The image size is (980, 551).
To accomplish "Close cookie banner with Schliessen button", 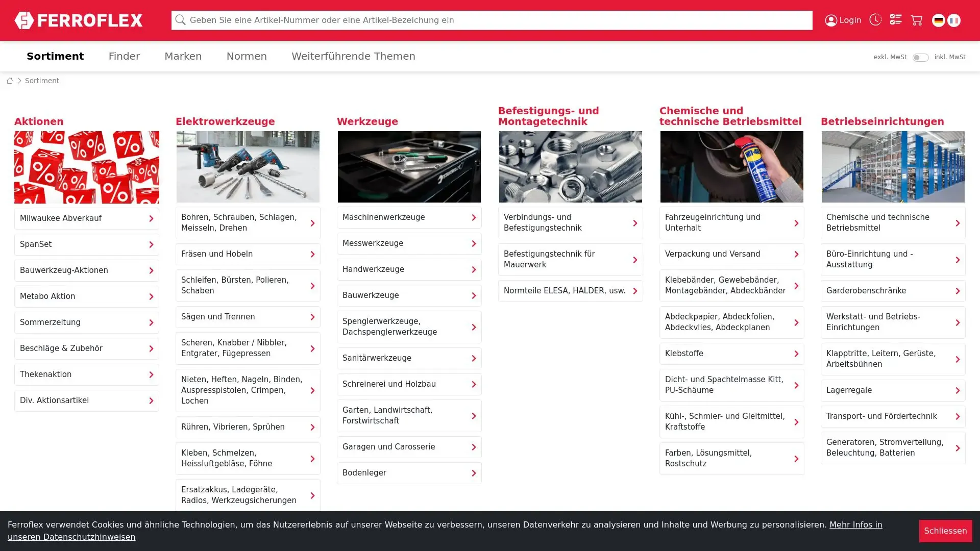I will pyautogui.click(x=945, y=531).
